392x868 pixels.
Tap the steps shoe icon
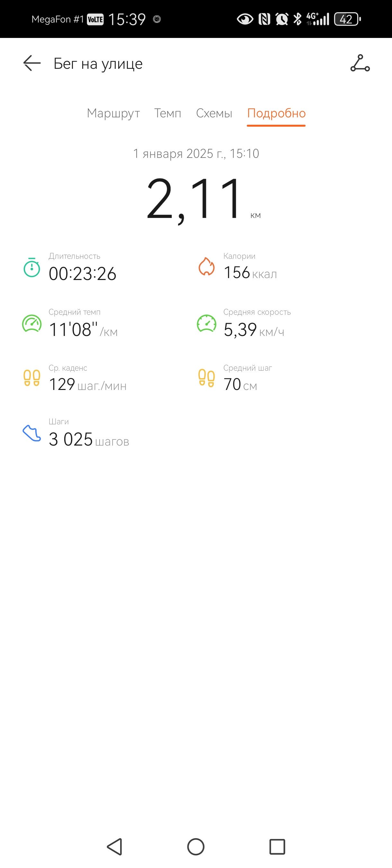coord(32,433)
